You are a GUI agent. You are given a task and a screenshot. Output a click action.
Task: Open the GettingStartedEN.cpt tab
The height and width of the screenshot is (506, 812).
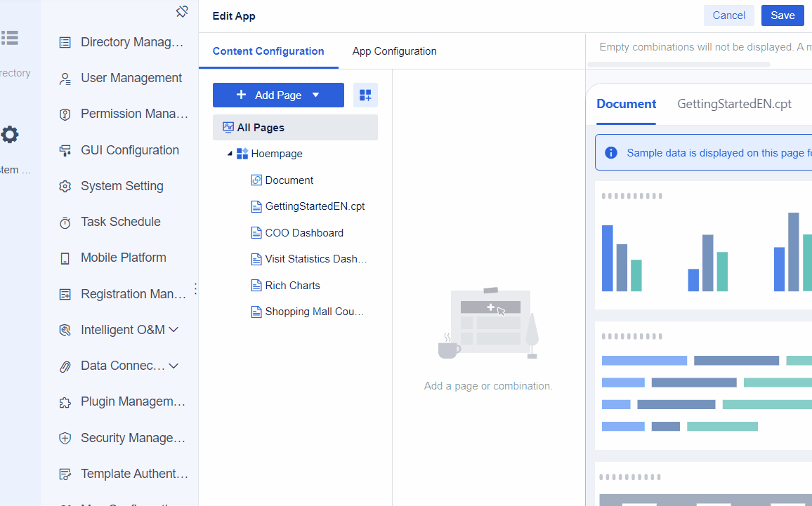(734, 103)
